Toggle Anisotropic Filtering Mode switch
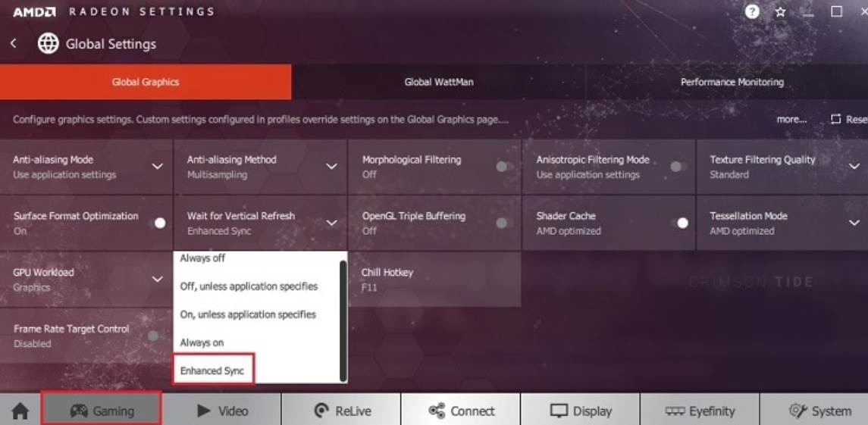The image size is (868, 425). pos(678,167)
